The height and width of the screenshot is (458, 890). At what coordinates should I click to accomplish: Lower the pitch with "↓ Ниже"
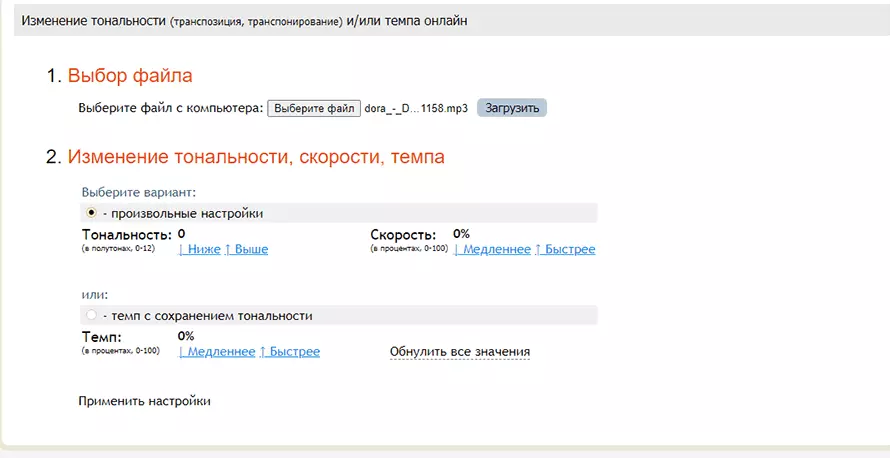[x=199, y=249]
